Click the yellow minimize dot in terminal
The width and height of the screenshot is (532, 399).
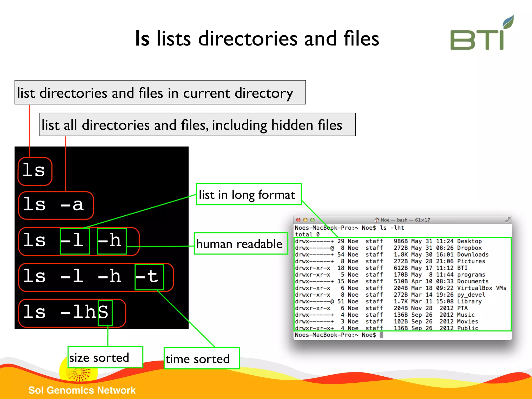(305, 220)
